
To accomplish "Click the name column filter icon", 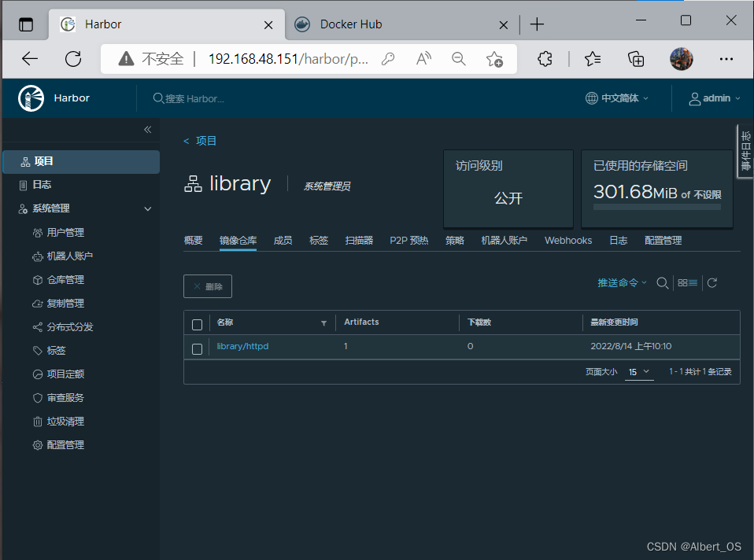I will tap(323, 323).
